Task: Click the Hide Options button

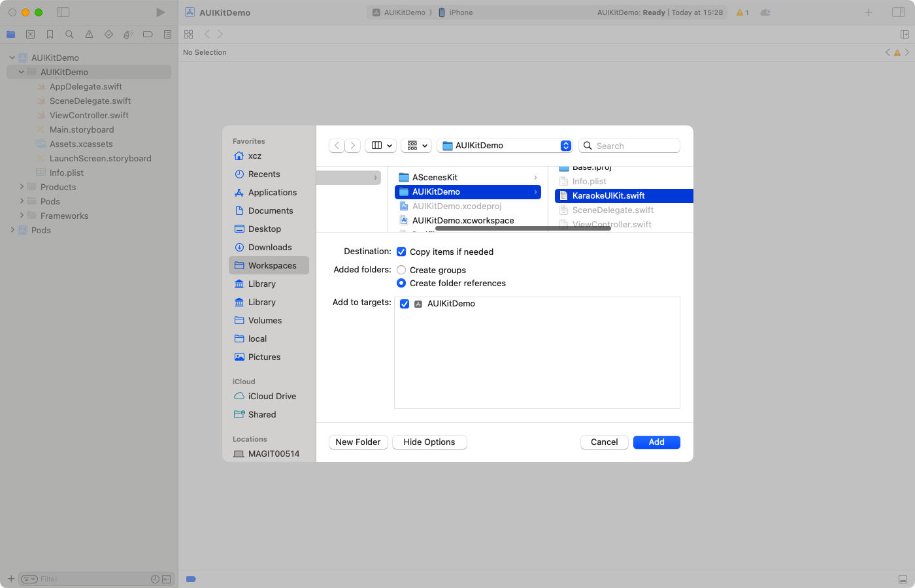Action: tap(429, 442)
